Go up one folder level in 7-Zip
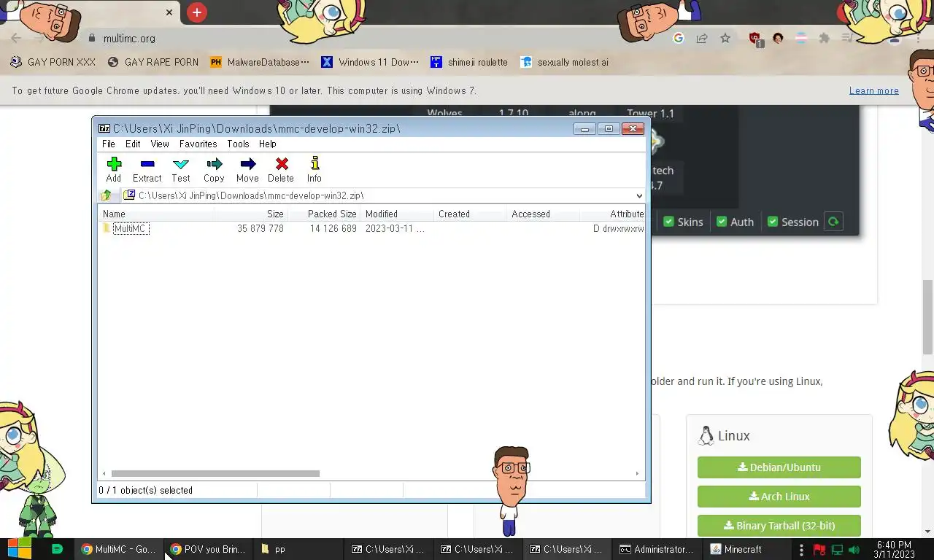The width and height of the screenshot is (934, 560). (x=107, y=195)
